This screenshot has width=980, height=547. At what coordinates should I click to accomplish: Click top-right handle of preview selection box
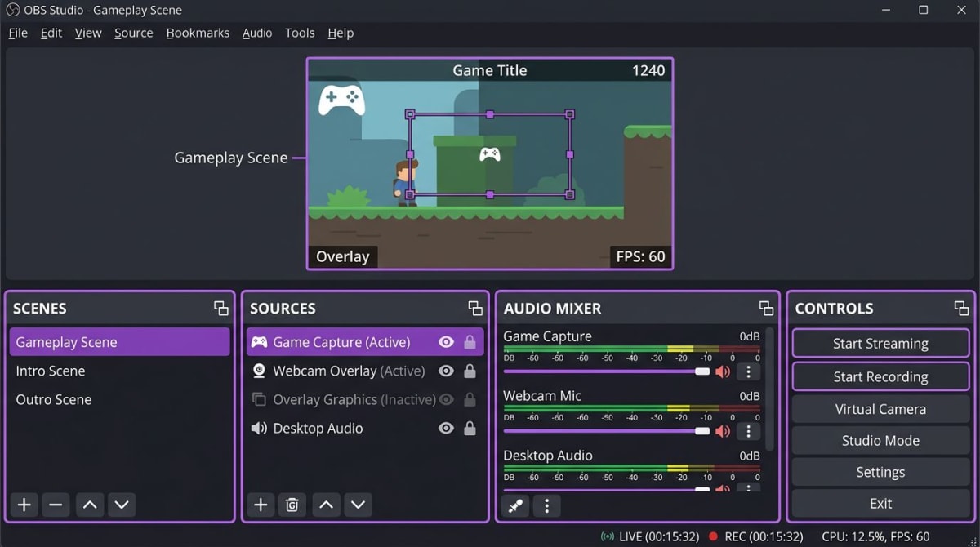tap(570, 114)
